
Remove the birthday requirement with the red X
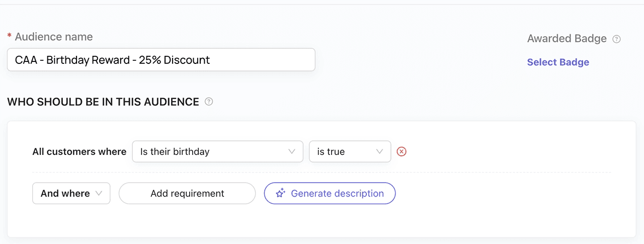point(401,151)
